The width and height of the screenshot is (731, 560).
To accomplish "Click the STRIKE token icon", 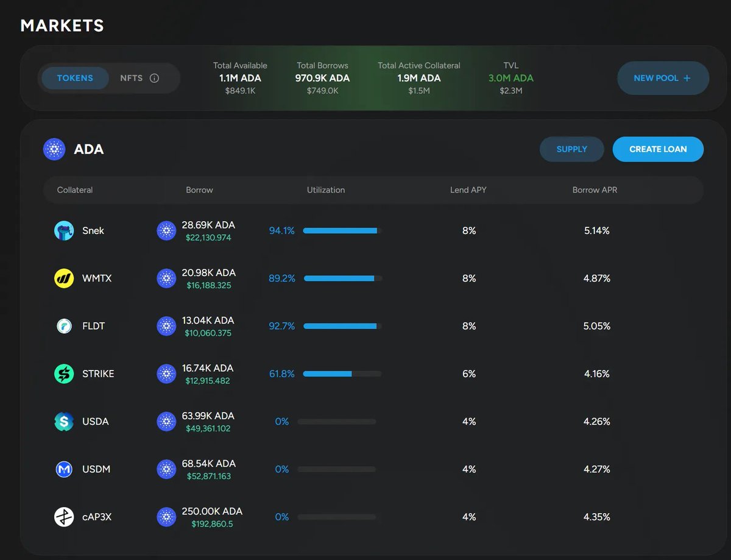I will (64, 374).
